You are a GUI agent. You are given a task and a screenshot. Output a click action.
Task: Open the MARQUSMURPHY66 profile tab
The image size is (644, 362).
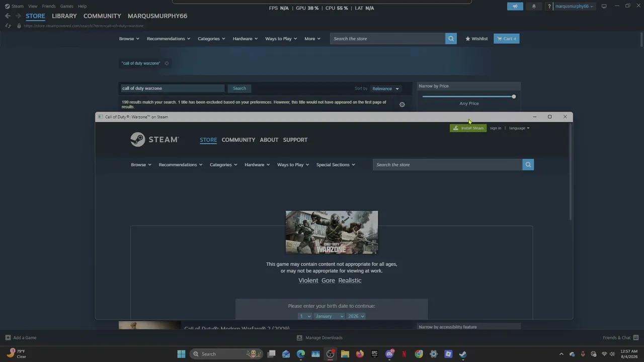tap(157, 16)
